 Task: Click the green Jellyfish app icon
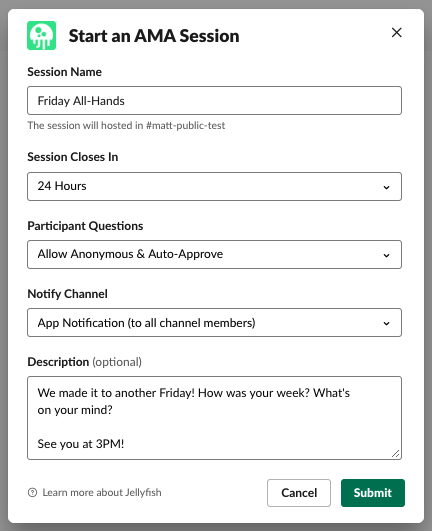41,36
